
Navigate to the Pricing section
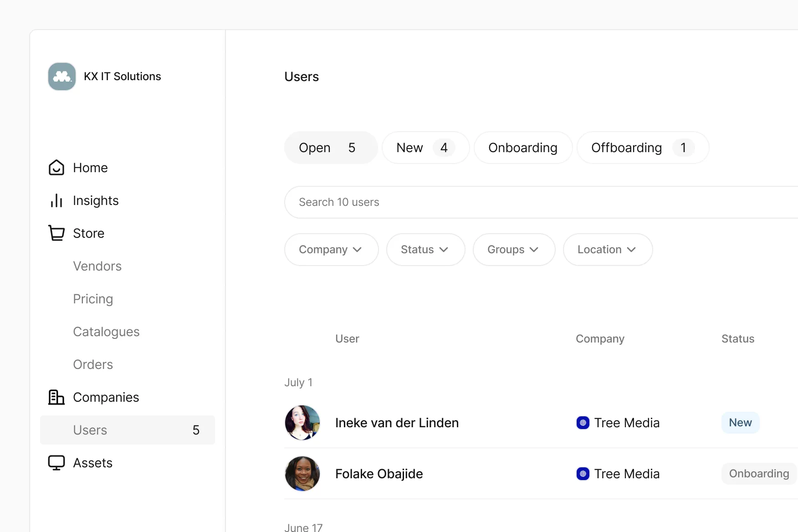[x=92, y=299]
